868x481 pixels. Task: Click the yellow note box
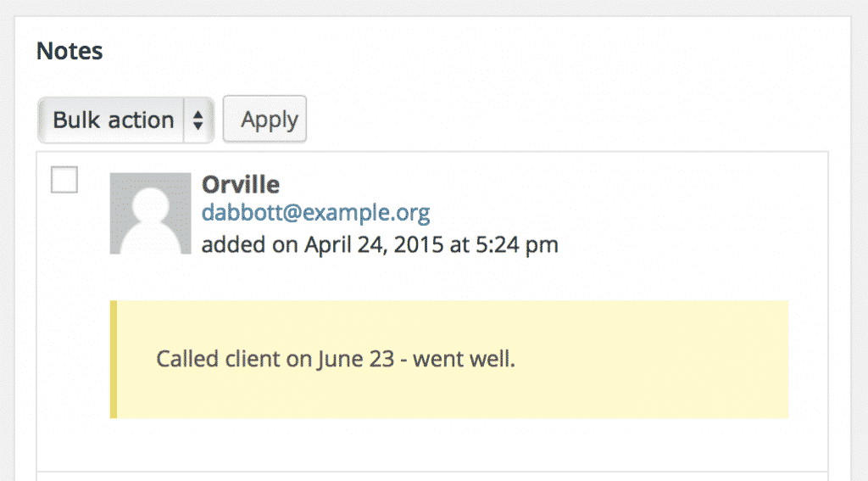click(449, 359)
